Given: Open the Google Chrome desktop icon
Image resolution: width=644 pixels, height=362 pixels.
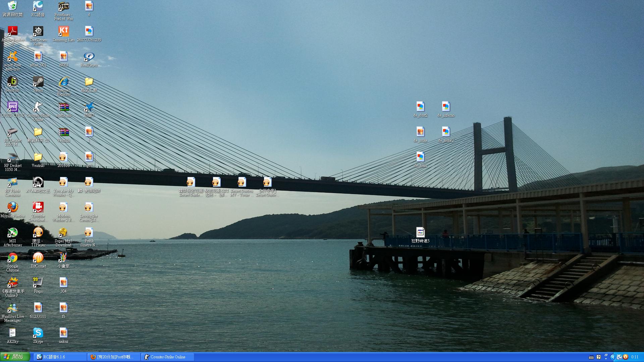Looking at the screenshot, I should pos(12,258).
